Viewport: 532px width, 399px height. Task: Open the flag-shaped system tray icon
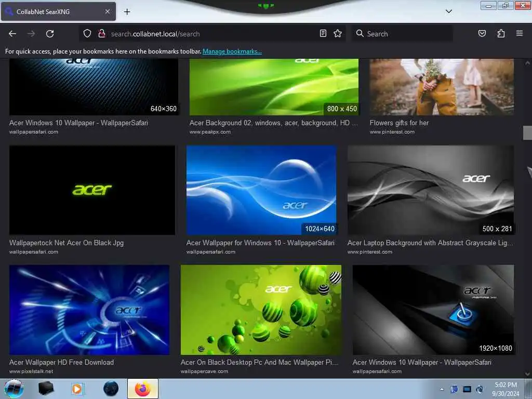[x=454, y=389]
